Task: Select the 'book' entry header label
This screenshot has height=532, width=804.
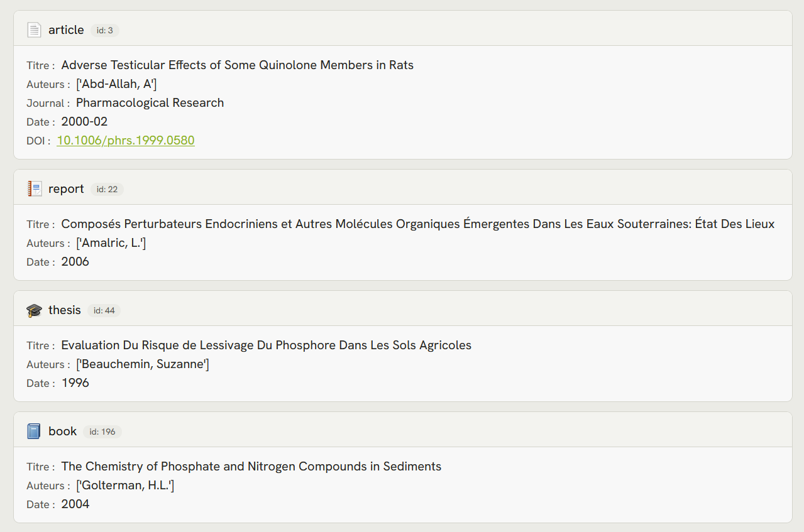Action: pyautogui.click(x=62, y=432)
